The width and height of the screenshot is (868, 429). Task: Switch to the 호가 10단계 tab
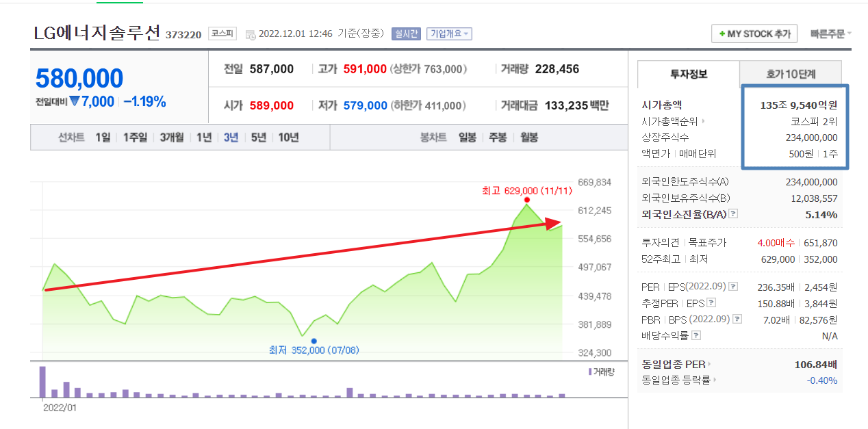point(791,73)
